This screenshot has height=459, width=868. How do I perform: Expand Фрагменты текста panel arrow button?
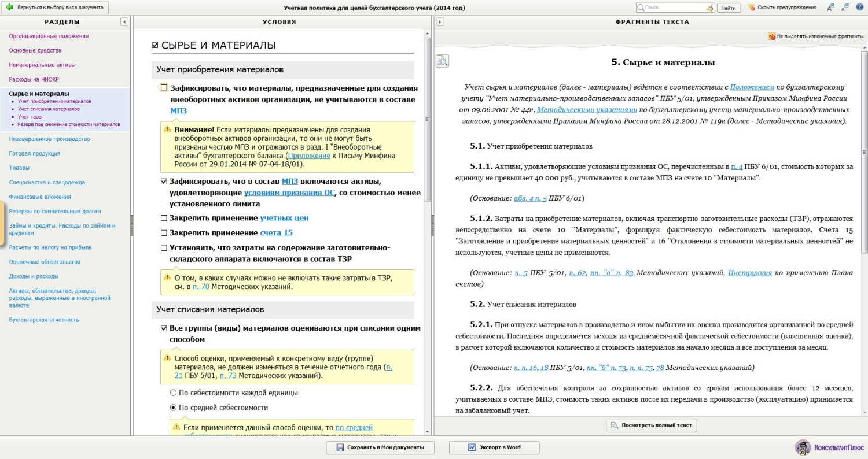point(440,22)
